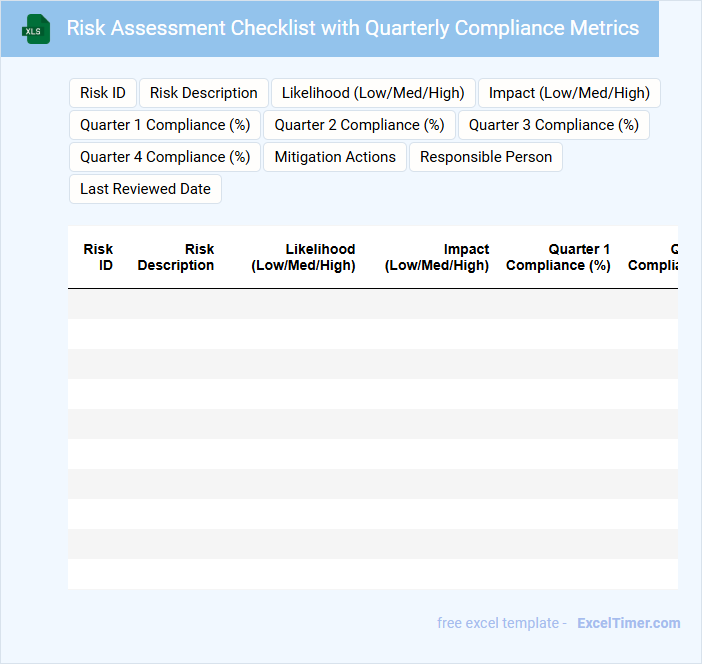Viewport: 702px width, 664px height.
Task: Pick the Quarter 4 Compliance (%) tag
Action: [165, 157]
